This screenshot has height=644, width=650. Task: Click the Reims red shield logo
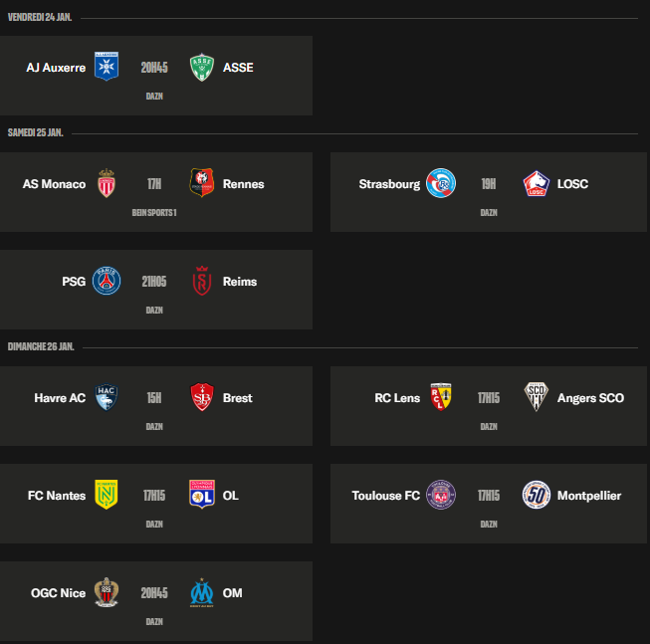pyautogui.click(x=202, y=281)
